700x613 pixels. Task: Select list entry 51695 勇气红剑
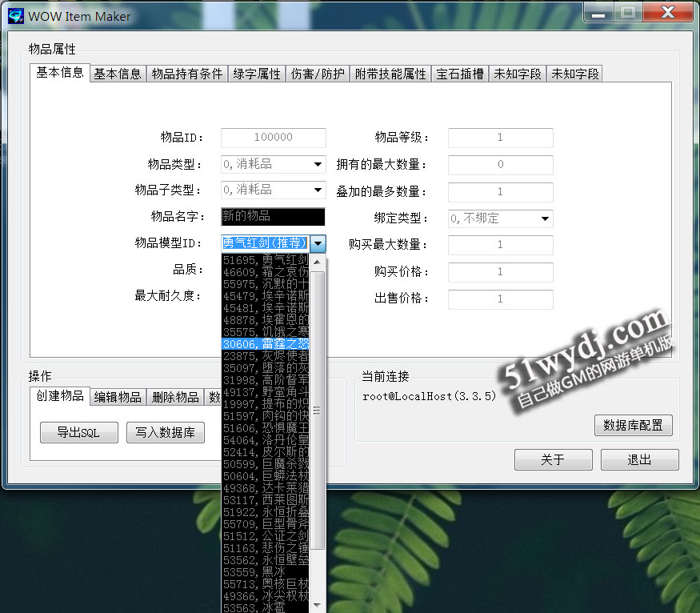[x=265, y=260]
